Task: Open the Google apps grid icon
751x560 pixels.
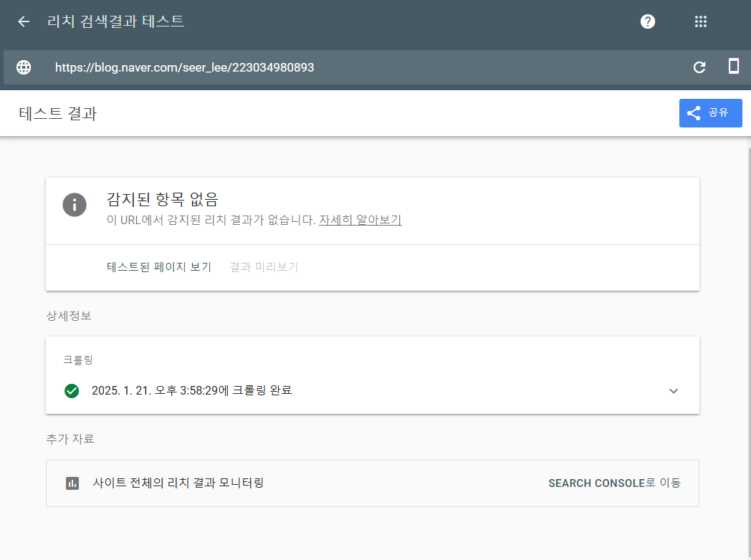Action: point(701,21)
